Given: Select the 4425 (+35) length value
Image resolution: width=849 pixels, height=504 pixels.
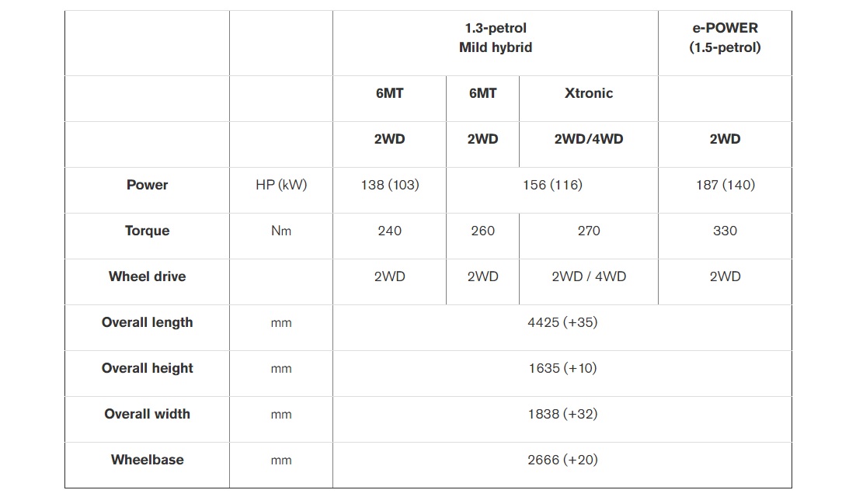Looking at the screenshot, I should [x=562, y=322].
